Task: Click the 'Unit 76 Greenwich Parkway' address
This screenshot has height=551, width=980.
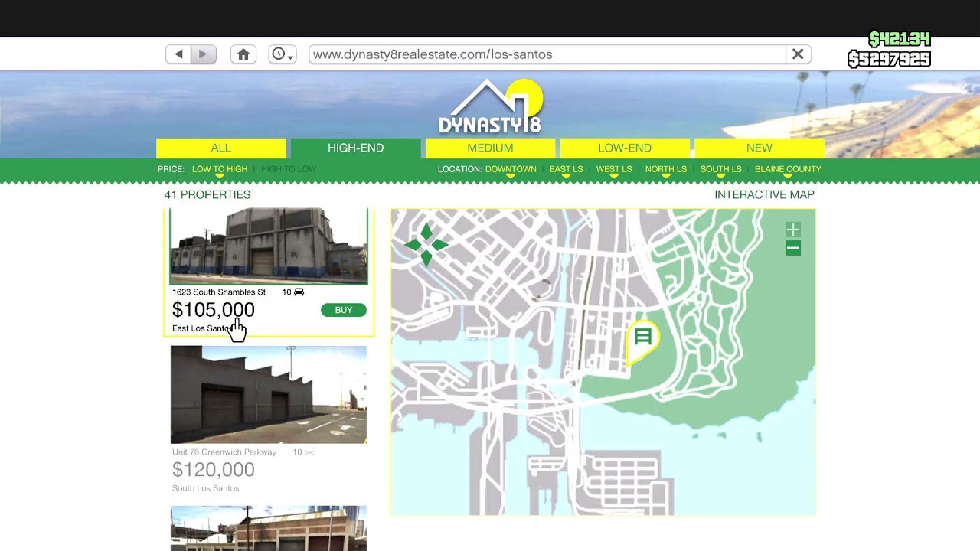Action: coord(224,452)
